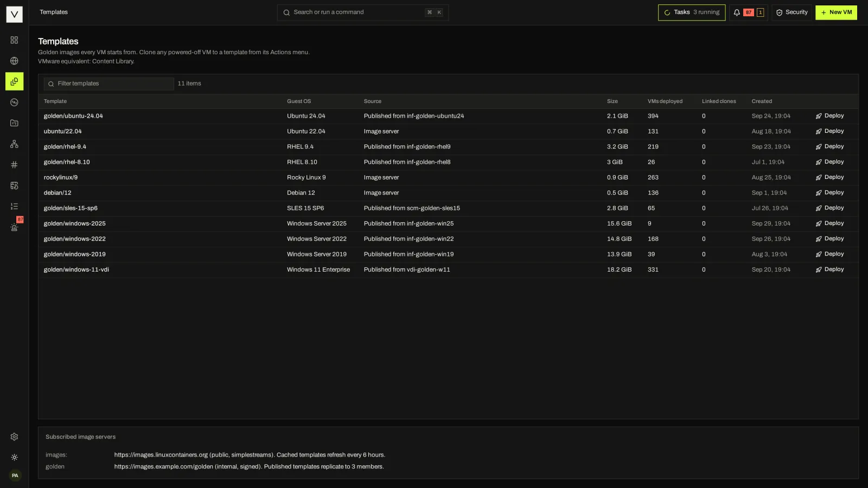
Task: Click the New VM button
Action: click(x=836, y=12)
